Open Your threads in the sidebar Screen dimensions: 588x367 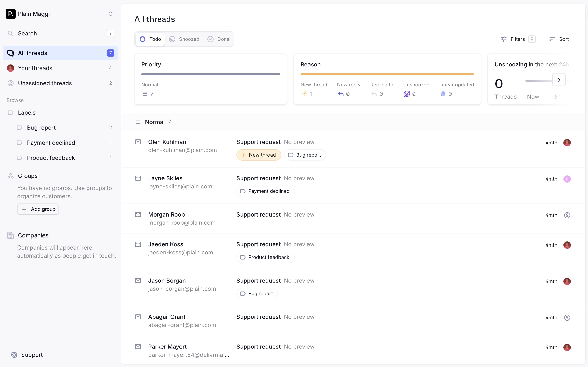[x=35, y=68]
